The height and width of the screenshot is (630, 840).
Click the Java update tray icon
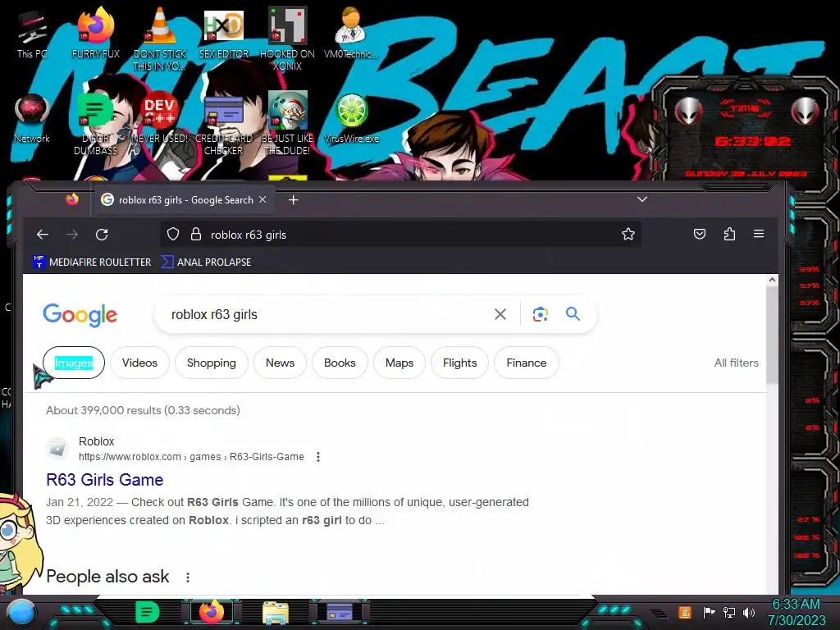pyautogui.click(x=685, y=612)
